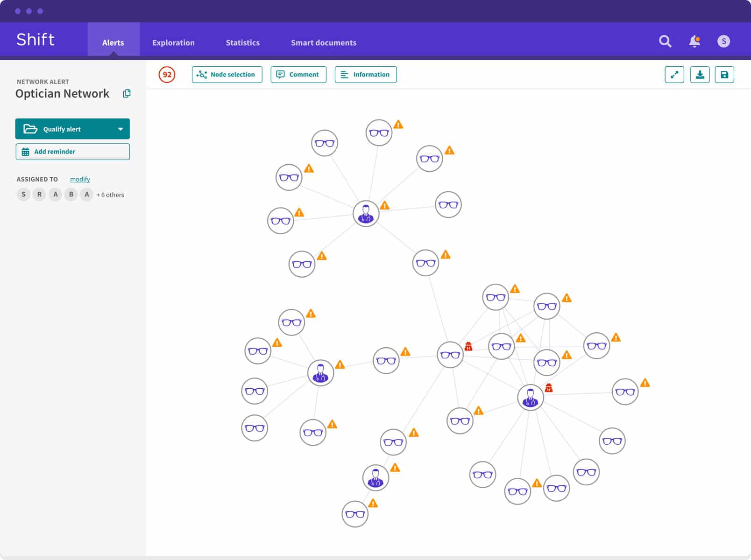This screenshot has width=751, height=560.
Task: Download the network graph
Action: click(700, 74)
